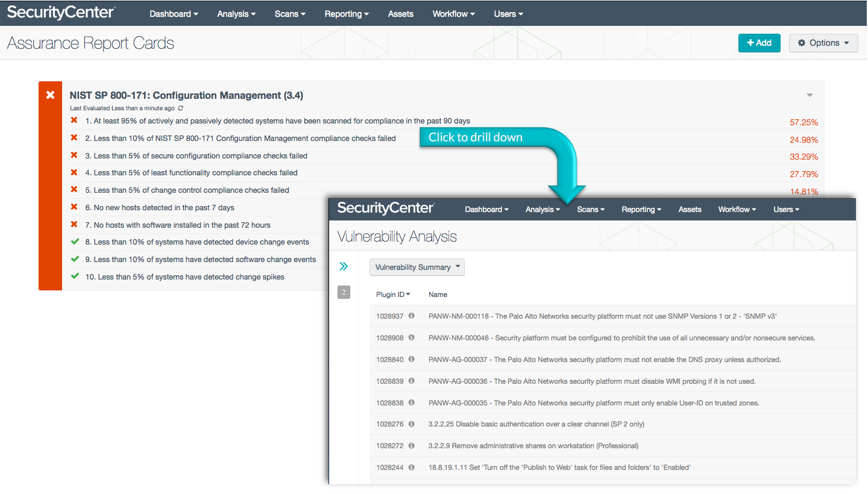Click info icon next to plugin 1028244
Image resolution: width=868 pixels, height=494 pixels.
pyautogui.click(x=412, y=467)
